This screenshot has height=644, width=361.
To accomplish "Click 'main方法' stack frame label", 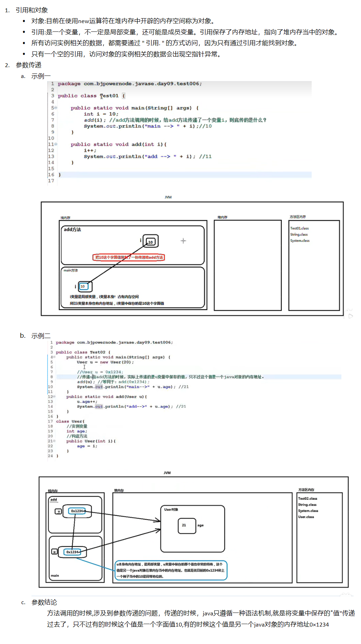I will pos(71,270).
